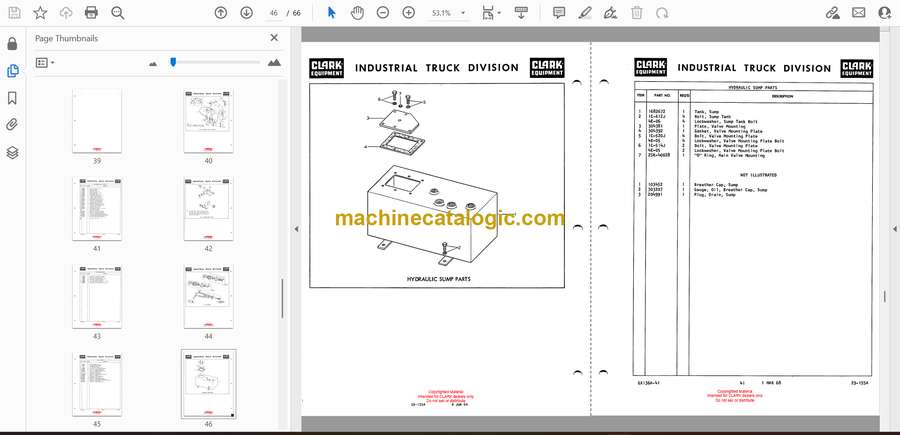Screen dimensions: 900x435
Task: Click 'Plug, Drain, Sump' description row
Action: tap(714, 195)
